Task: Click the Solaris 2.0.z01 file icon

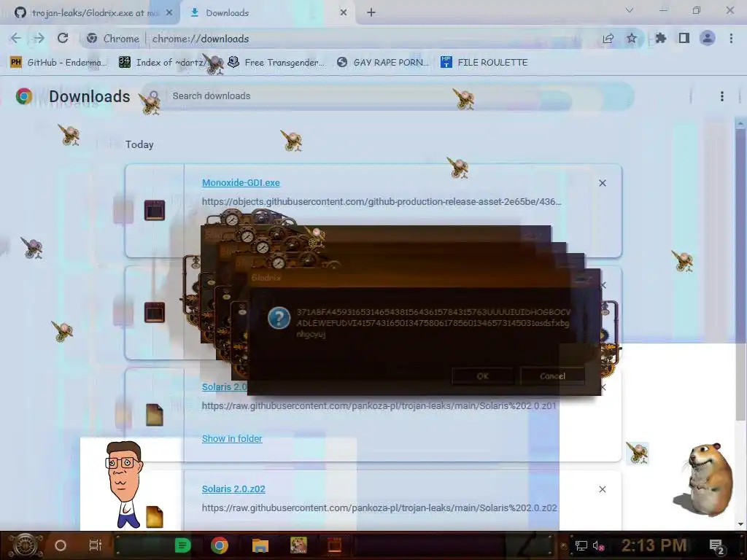Action: tap(155, 415)
